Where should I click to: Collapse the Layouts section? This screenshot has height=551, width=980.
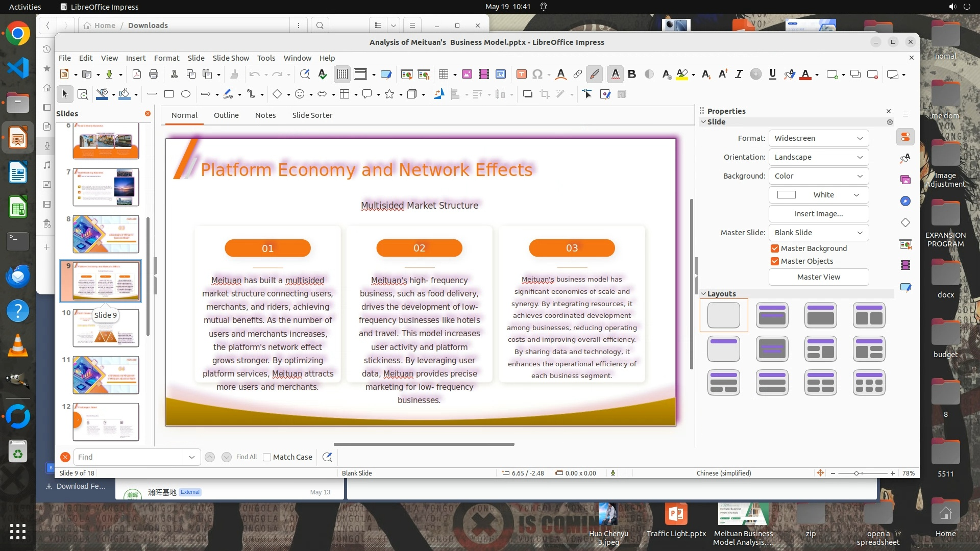[x=703, y=294]
